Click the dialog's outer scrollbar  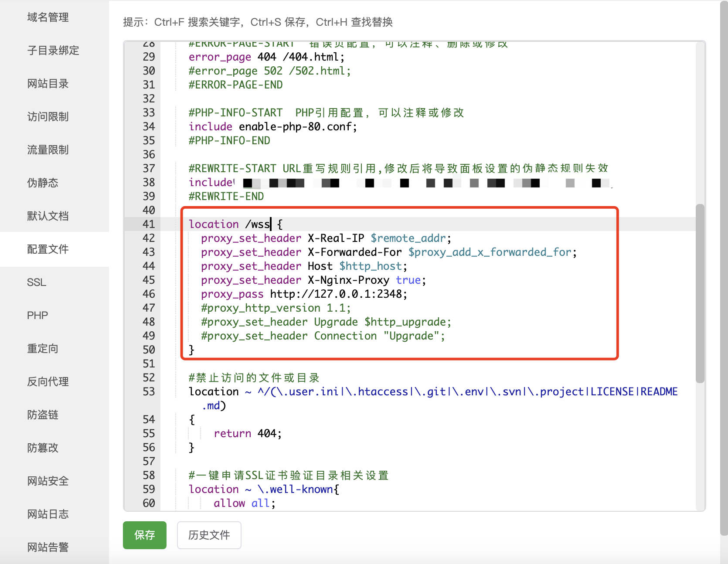tap(724, 268)
